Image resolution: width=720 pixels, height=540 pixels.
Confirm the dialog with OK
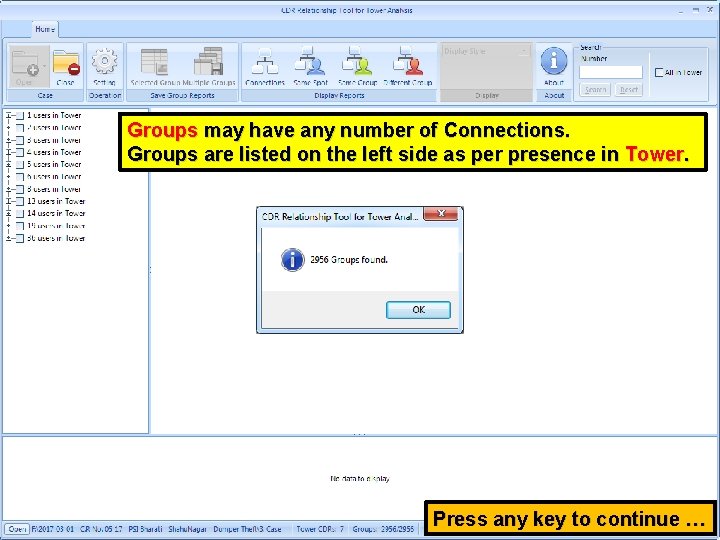click(418, 310)
